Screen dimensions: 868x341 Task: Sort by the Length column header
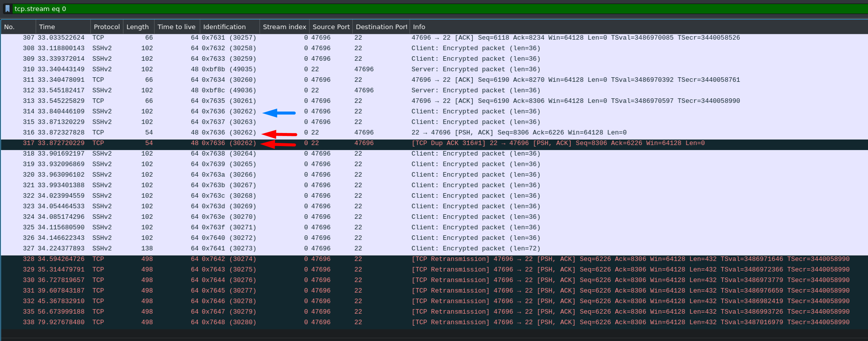(138, 27)
